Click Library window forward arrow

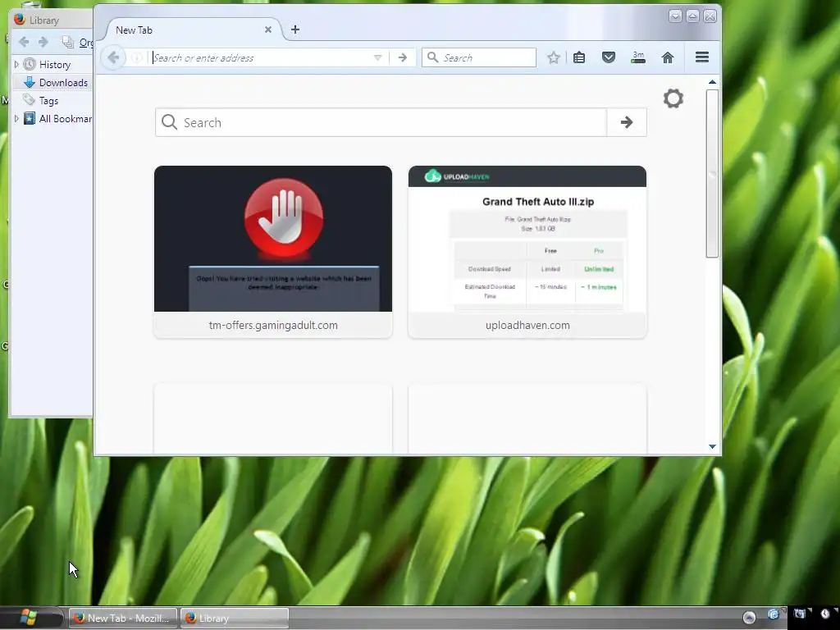pyautogui.click(x=43, y=42)
